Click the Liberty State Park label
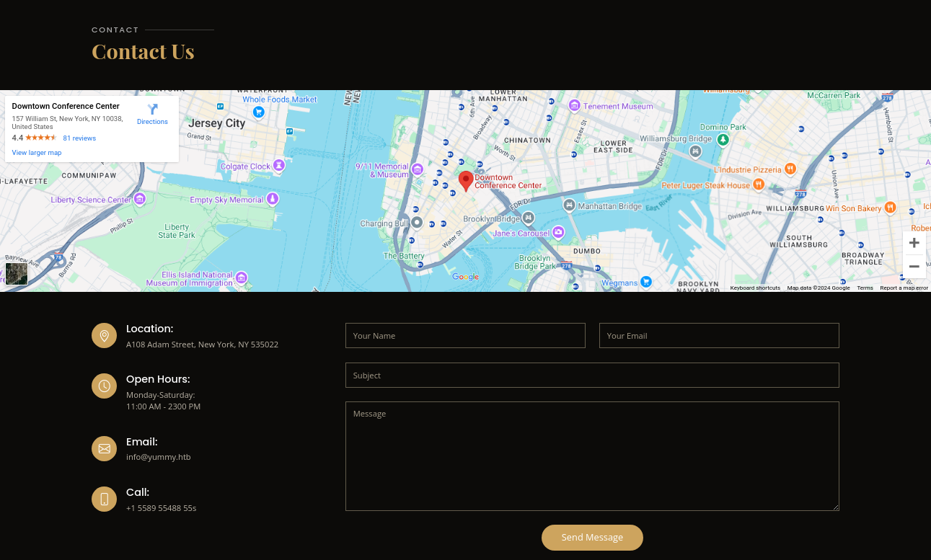The width and height of the screenshot is (931, 560). point(177,231)
